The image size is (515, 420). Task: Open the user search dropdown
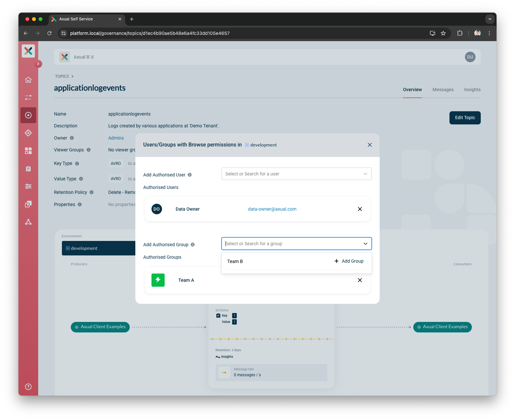296,174
